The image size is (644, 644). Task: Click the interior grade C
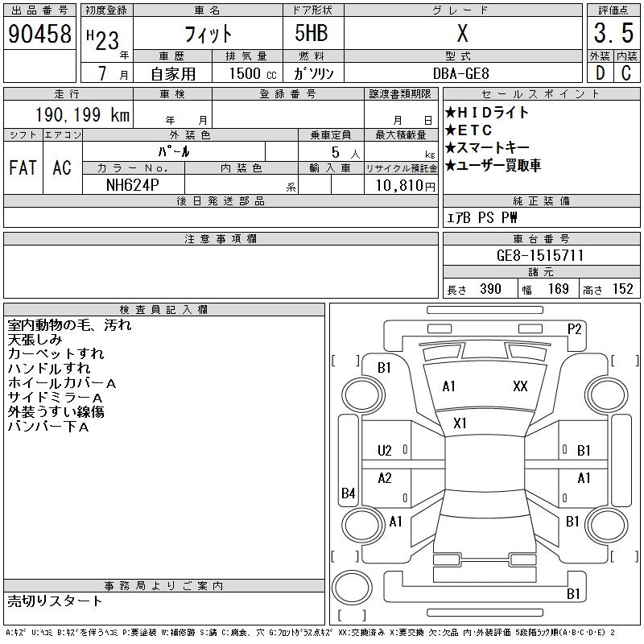[625, 72]
